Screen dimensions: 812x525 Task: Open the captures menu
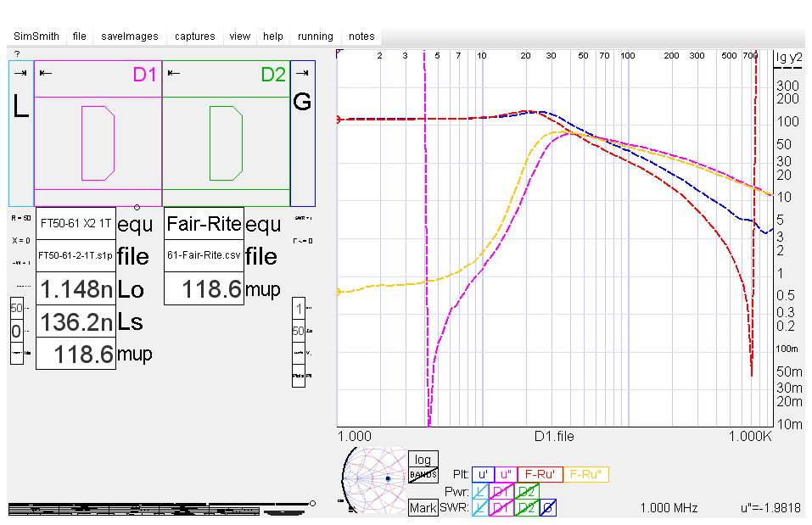(x=194, y=36)
